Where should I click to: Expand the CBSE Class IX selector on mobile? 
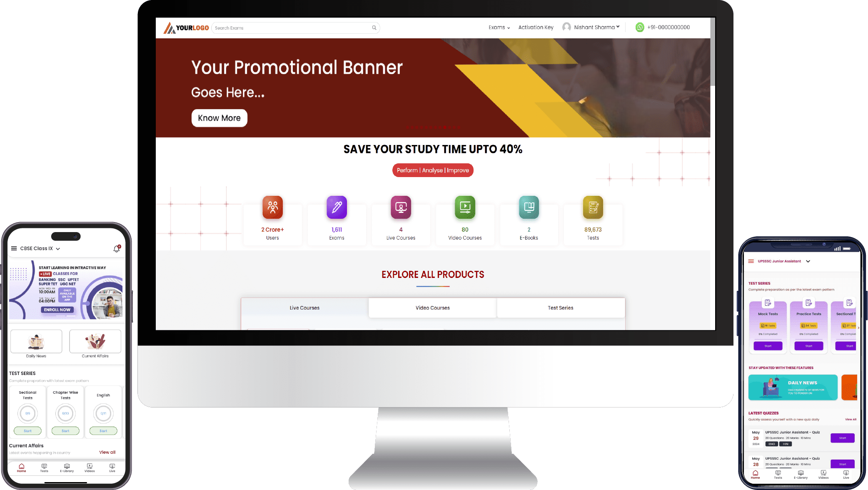pos(58,248)
